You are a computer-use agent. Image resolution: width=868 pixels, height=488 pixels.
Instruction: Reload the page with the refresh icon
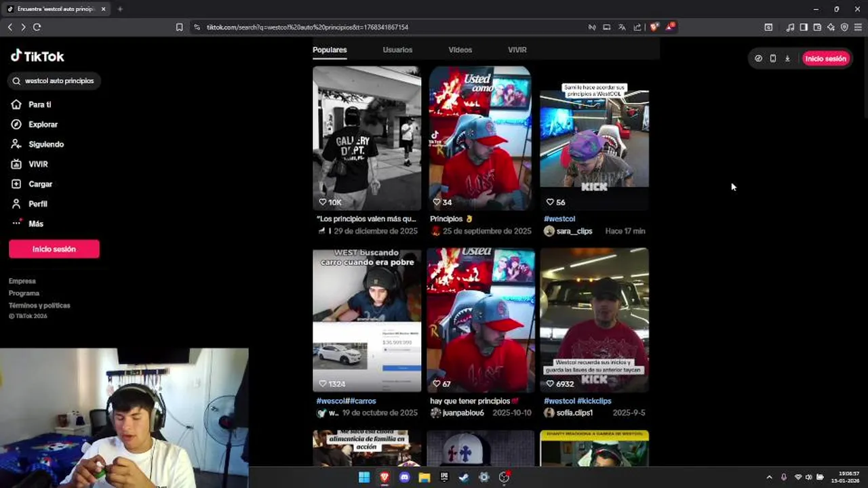coord(37,27)
